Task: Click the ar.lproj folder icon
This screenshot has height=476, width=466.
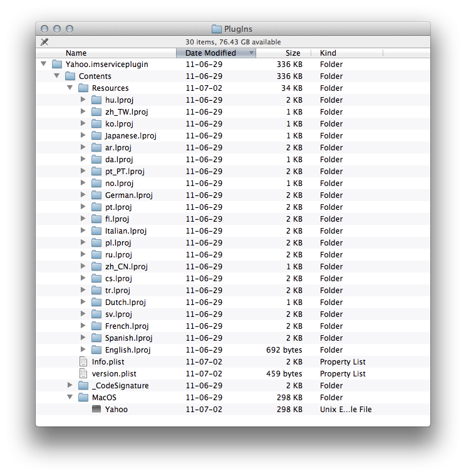Action: pyautogui.click(x=96, y=148)
